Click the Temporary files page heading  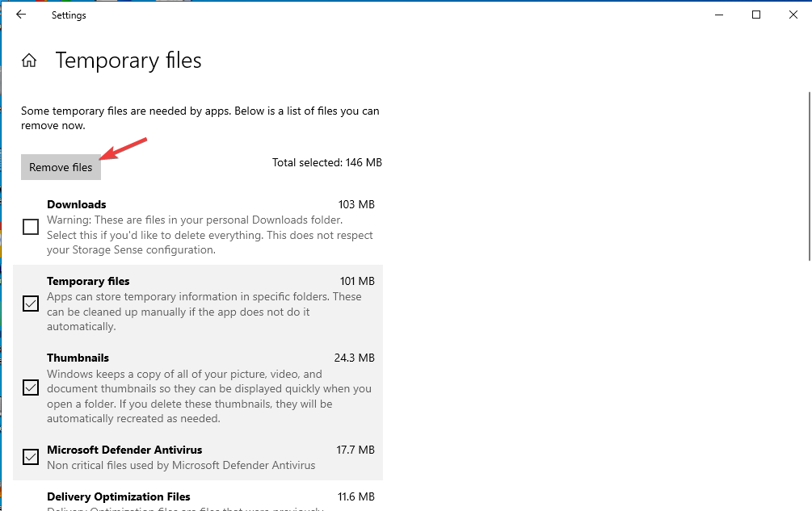(128, 61)
